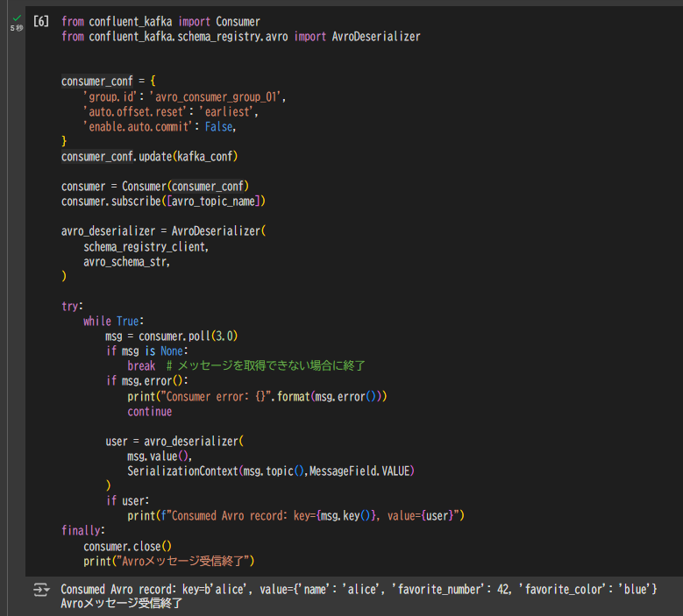Click the print "Consumer error" line
683x616 pixels.
pyautogui.click(x=257, y=397)
